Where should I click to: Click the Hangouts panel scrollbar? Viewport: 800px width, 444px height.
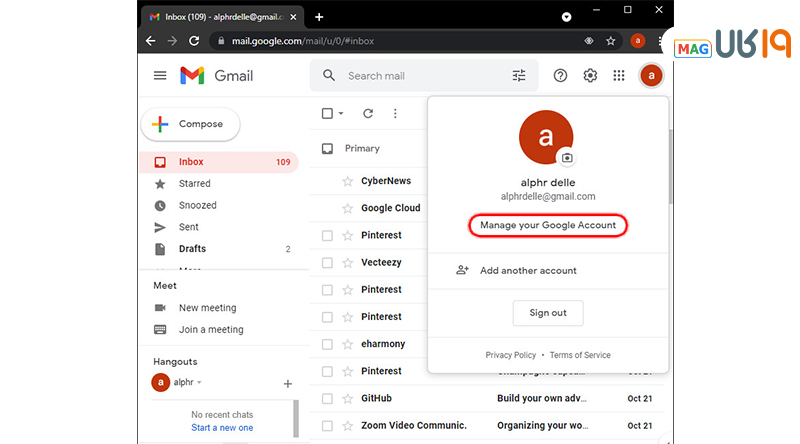point(296,418)
